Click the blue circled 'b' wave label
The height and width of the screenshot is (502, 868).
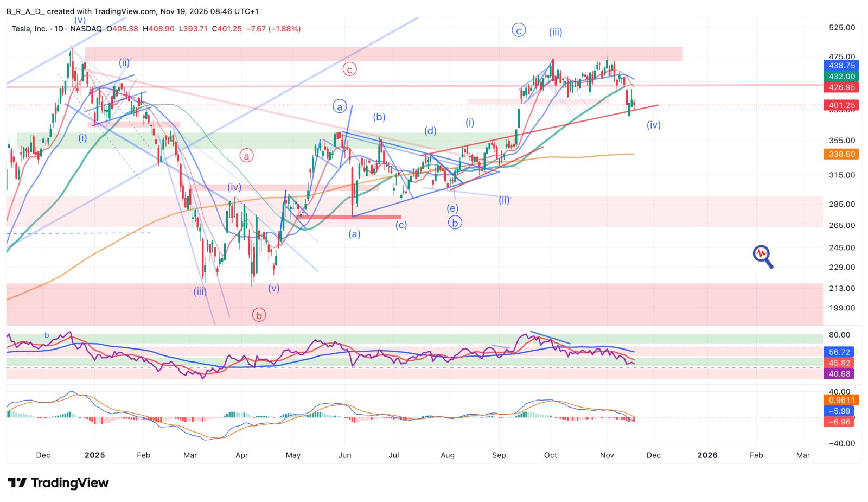click(455, 223)
